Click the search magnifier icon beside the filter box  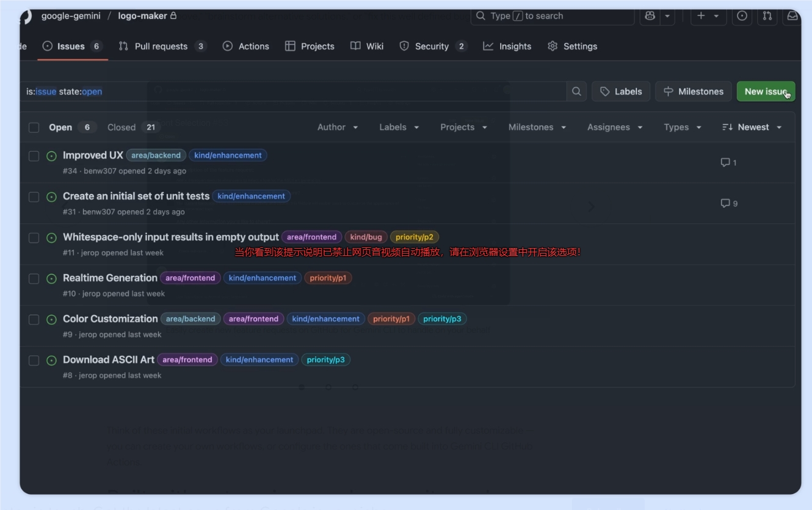click(576, 92)
